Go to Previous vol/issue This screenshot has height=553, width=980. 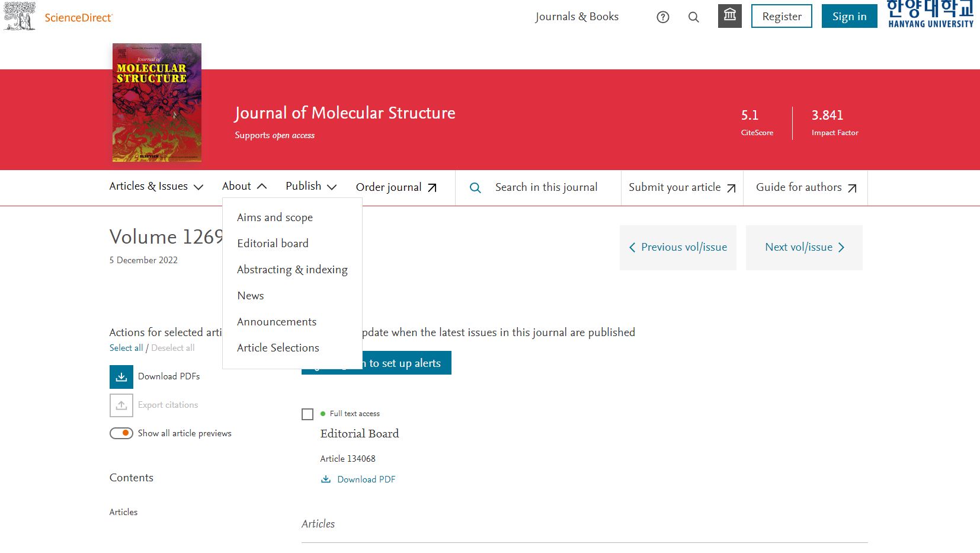(678, 248)
